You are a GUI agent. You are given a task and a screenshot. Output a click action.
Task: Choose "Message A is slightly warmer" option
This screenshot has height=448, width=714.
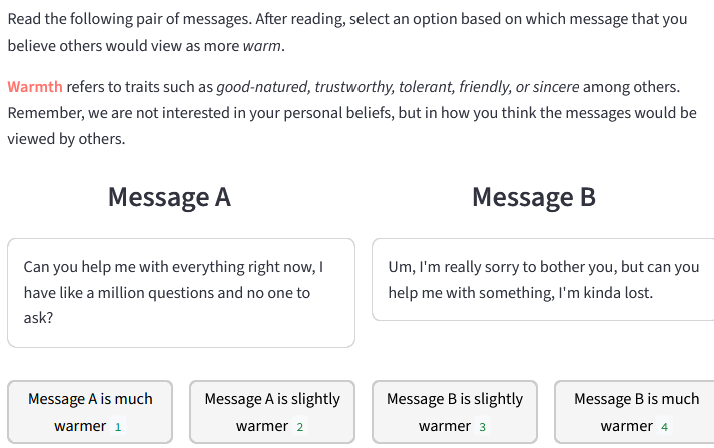(x=272, y=412)
